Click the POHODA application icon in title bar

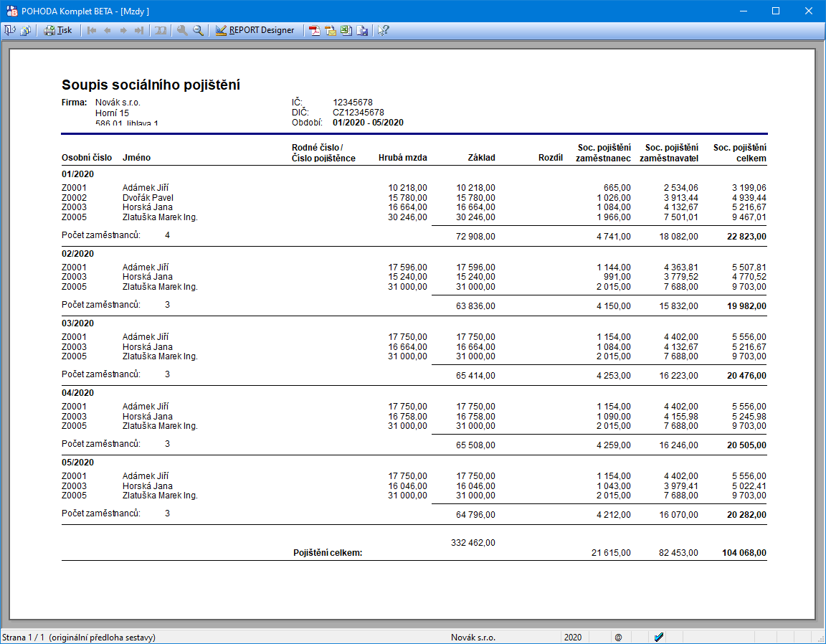[x=11, y=11]
